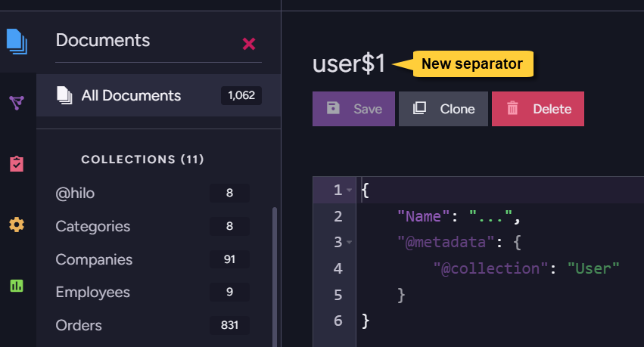The image size is (644, 347).
Task: Open the Documents section icon in sidebar
Action: 17,41
